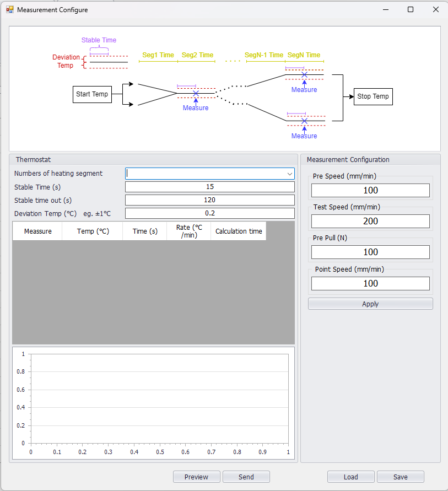Viewport: 448px width, 491px height.
Task: Click the Load button
Action: tap(350, 477)
